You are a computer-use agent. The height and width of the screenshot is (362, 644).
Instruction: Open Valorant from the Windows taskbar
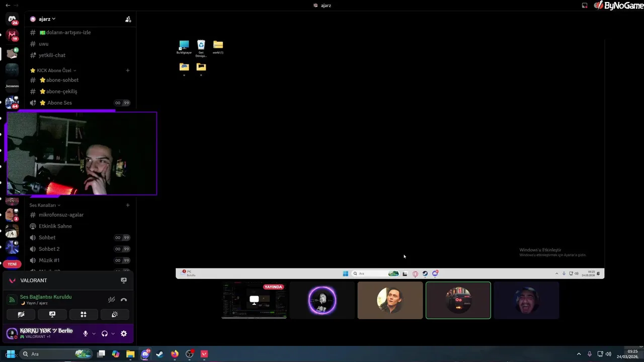(x=204, y=354)
